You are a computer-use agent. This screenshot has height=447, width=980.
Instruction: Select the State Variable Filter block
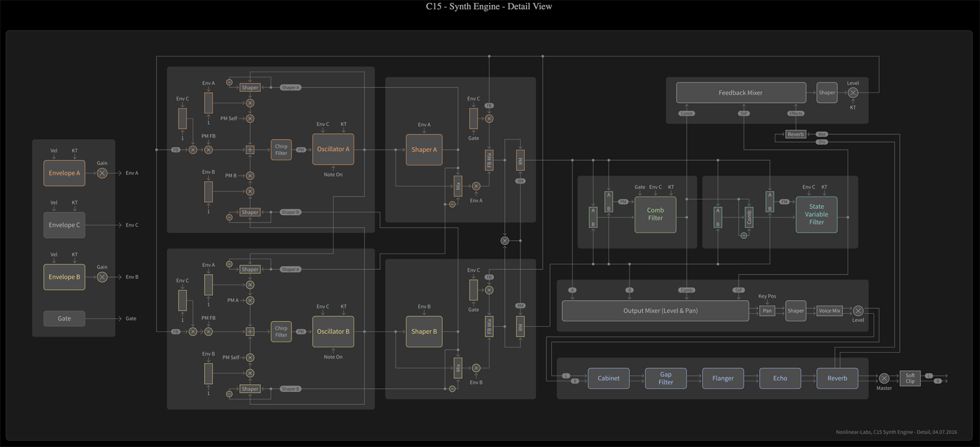[x=816, y=215]
